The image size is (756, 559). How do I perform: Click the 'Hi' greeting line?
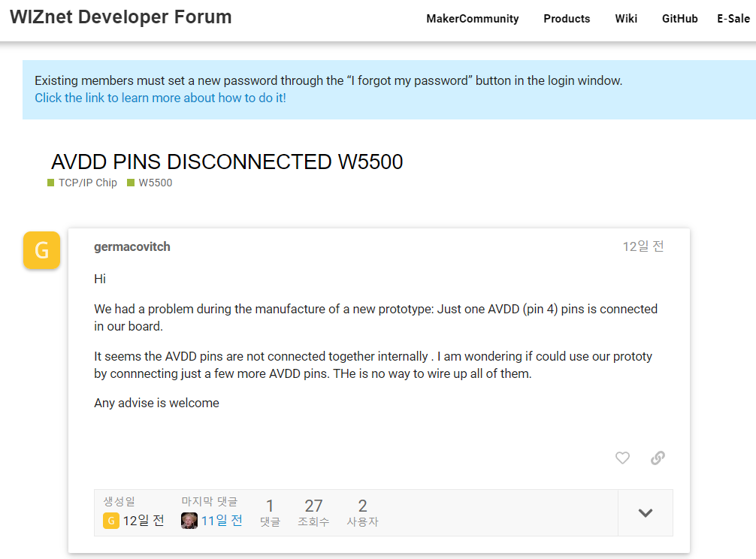click(100, 279)
